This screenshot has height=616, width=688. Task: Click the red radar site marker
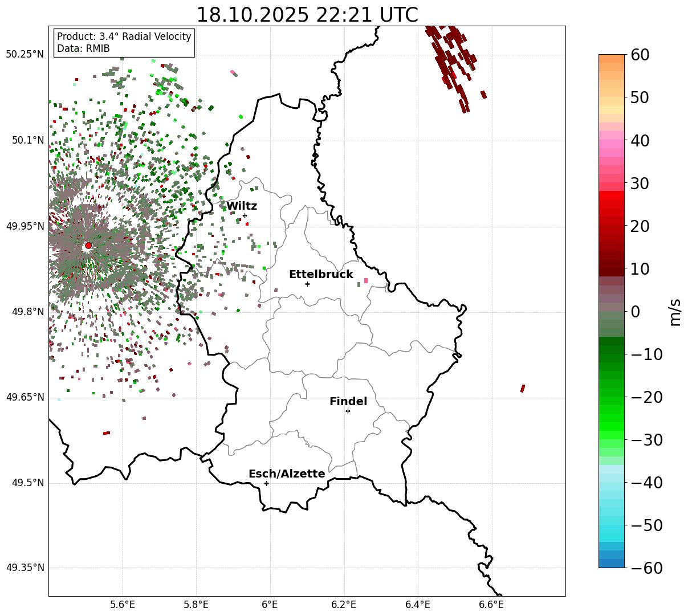[x=88, y=246]
